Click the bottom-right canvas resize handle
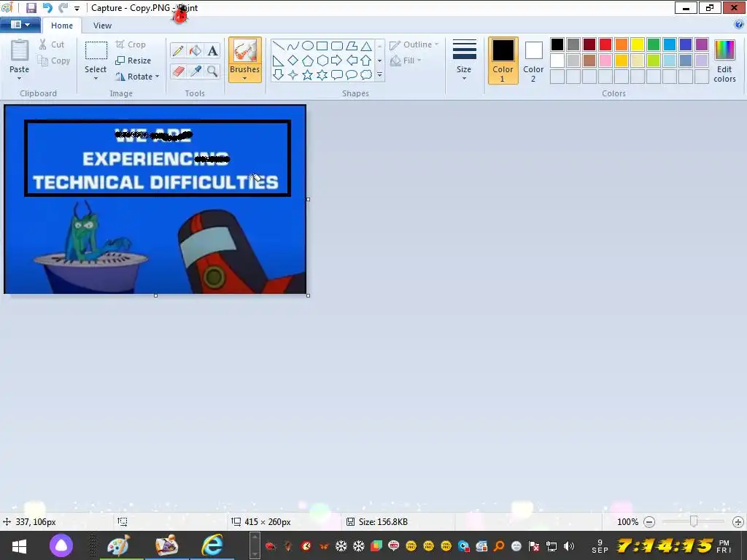747x560 pixels. [309, 296]
